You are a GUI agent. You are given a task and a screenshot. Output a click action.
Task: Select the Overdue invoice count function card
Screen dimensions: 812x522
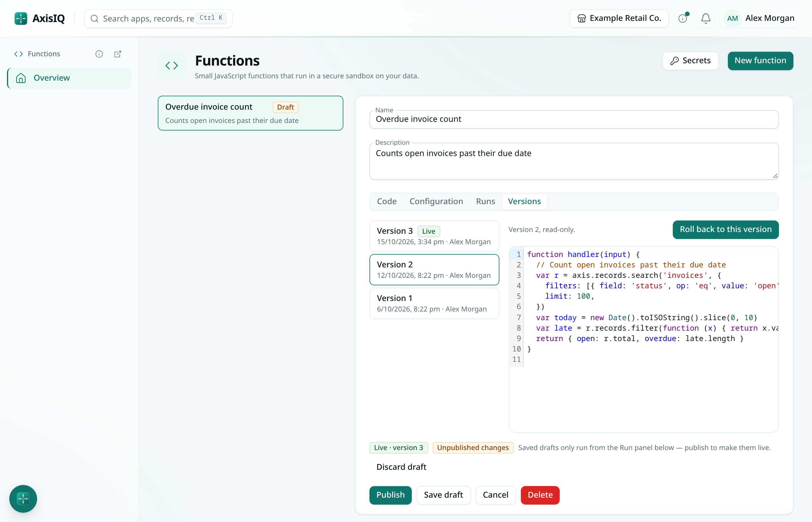[x=250, y=113]
